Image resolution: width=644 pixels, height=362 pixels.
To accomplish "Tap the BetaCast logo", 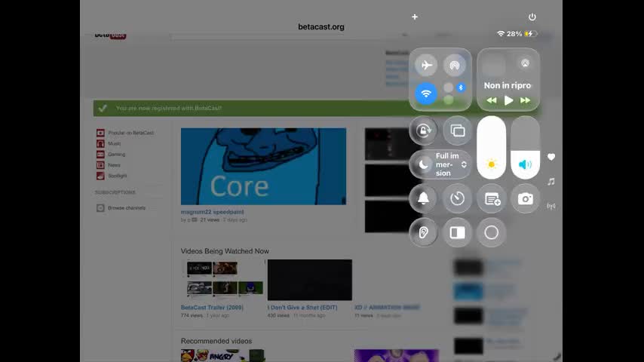I will tap(110, 35).
